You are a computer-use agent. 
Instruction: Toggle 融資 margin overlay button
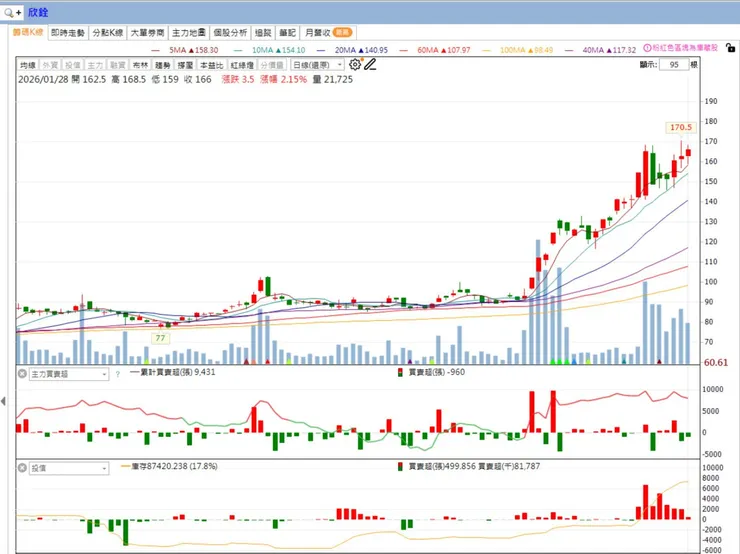[118, 65]
